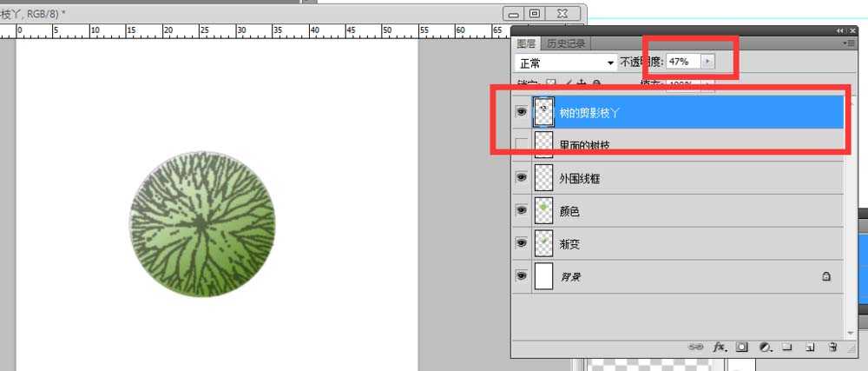
Task: Click the 47% opacity field
Action: tap(684, 62)
